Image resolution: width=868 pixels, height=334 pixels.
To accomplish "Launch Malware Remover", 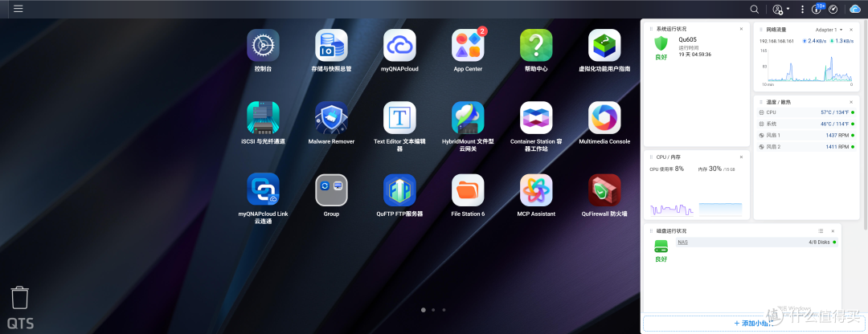I will [331, 117].
